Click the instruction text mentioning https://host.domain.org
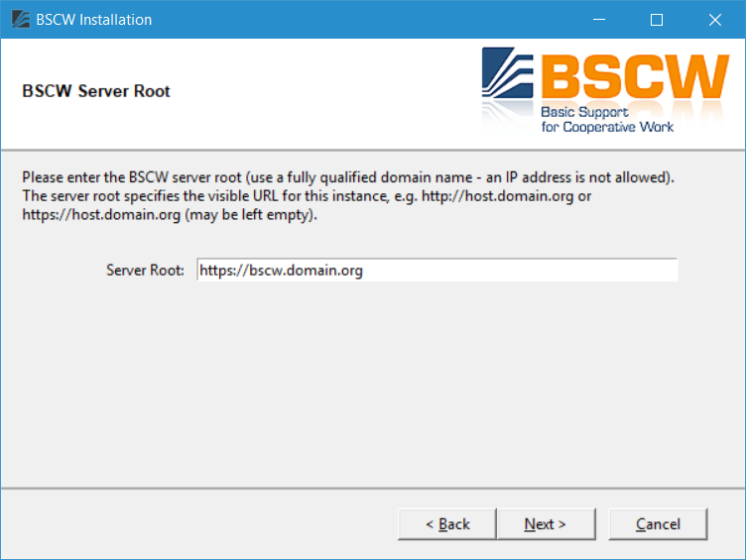This screenshot has width=746, height=560. [348, 196]
